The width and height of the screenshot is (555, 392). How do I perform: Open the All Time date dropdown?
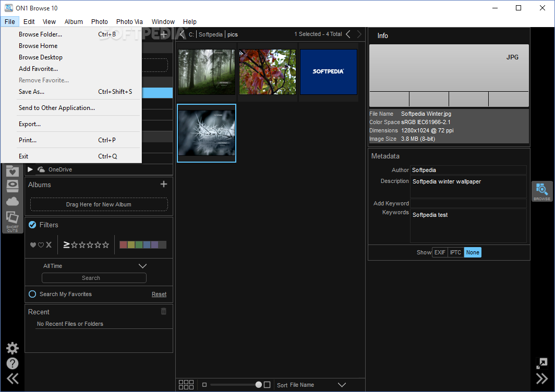(95, 266)
